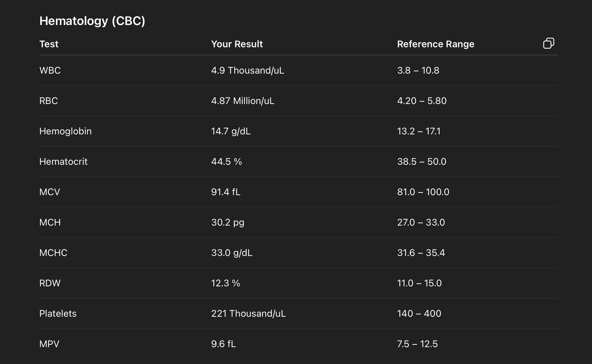Click the Platelets test label
The width and height of the screenshot is (592, 364).
(x=58, y=313)
